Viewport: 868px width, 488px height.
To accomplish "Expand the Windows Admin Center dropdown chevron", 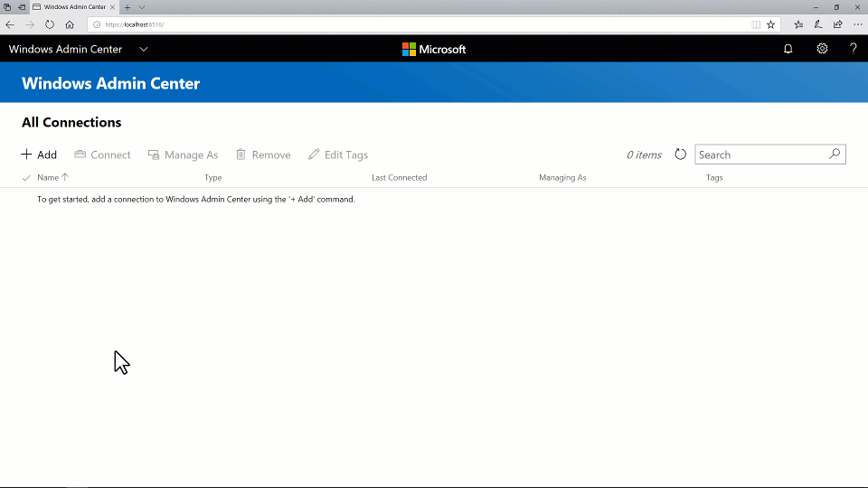I will (x=144, y=49).
